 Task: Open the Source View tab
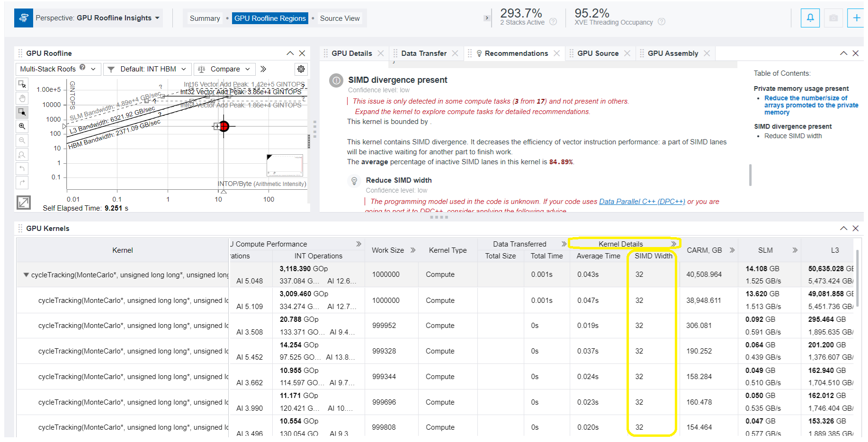(340, 18)
